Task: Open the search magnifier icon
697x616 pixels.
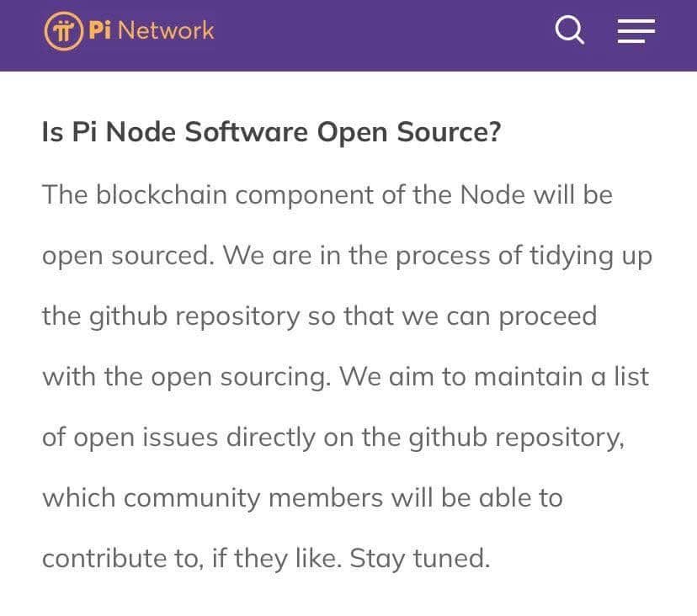Action: click(570, 31)
